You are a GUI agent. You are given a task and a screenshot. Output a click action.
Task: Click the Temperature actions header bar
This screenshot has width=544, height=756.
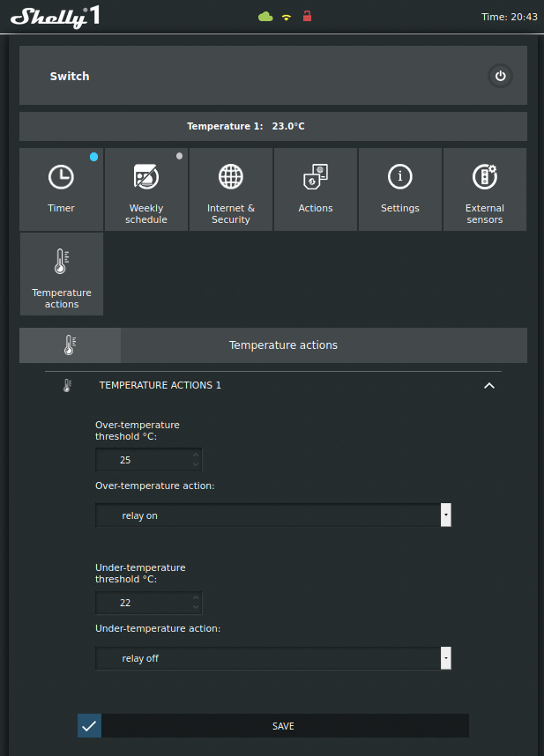click(x=283, y=345)
